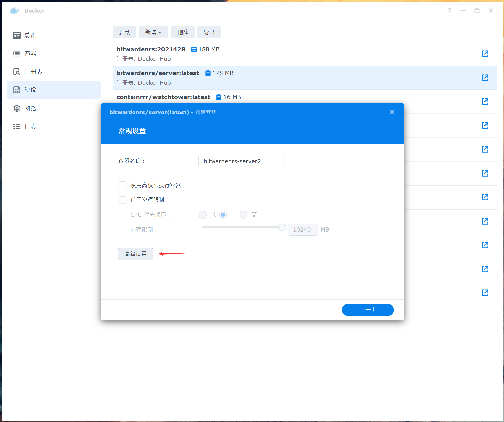Click the 启动 toolbar button
Viewport: 504px width, 422px height.
click(x=125, y=32)
